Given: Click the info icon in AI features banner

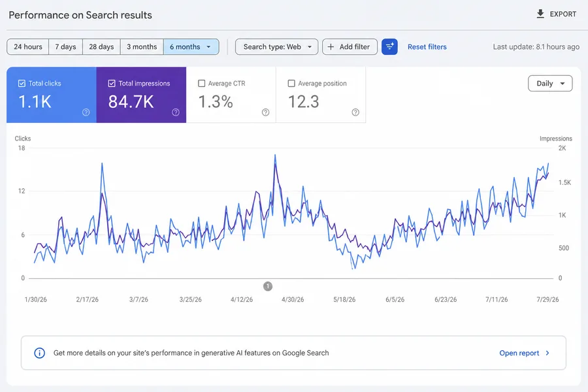Looking at the screenshot, I should click(39, 353).
